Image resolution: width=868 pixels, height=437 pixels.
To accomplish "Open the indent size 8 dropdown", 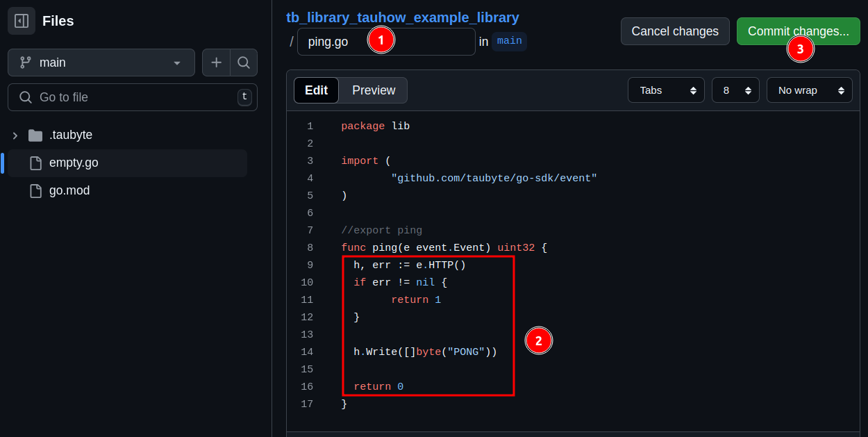I will [735, 90].
